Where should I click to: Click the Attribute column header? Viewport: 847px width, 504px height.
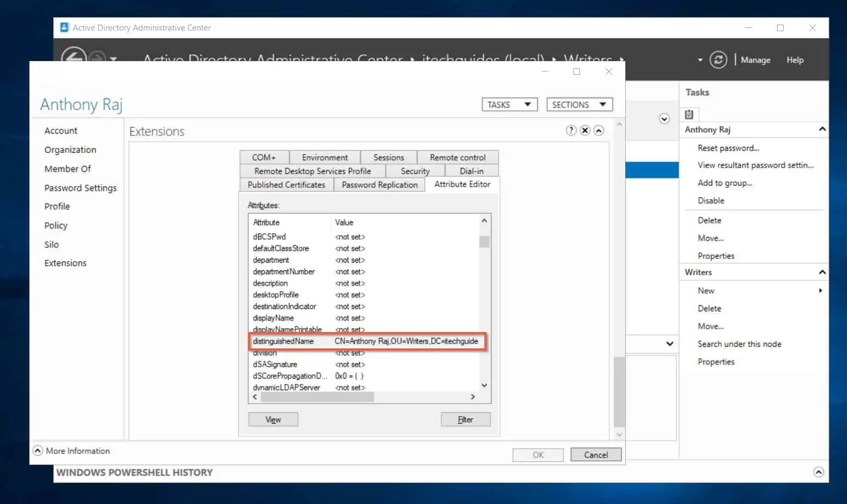[x=289, y=222]
